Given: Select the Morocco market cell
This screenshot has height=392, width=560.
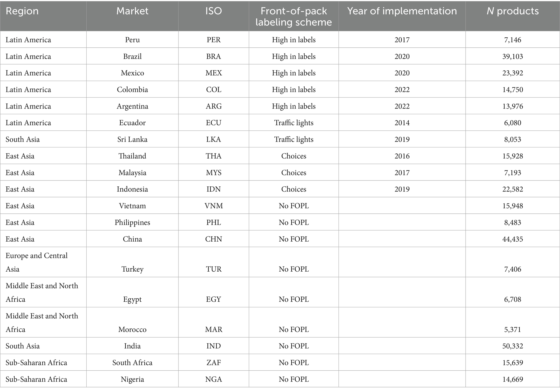Looking at the screenshot, I should pos(132,329).
